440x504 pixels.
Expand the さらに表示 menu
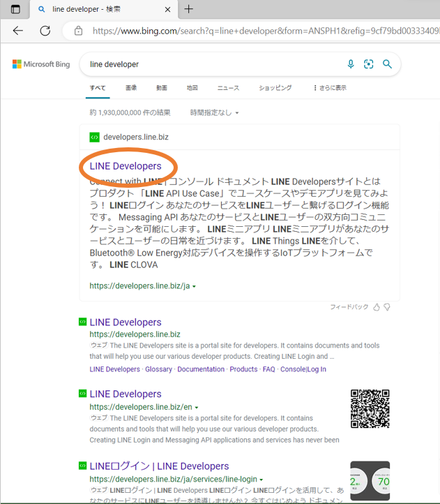[x=330, y=88]
